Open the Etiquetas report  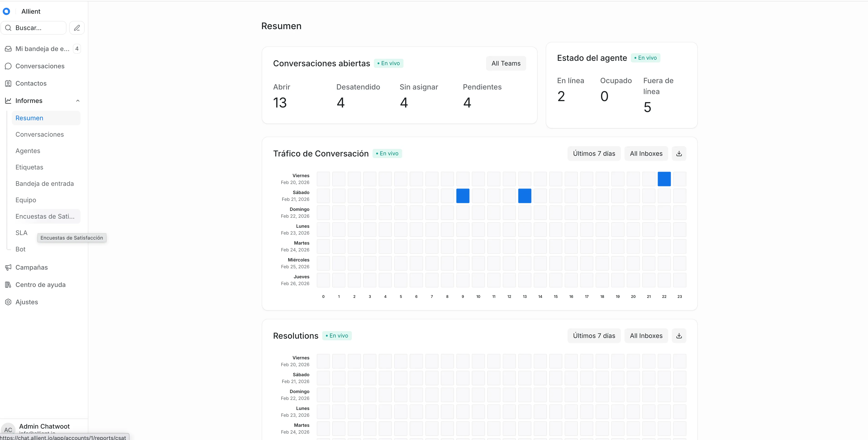click(x=29, y=167)
